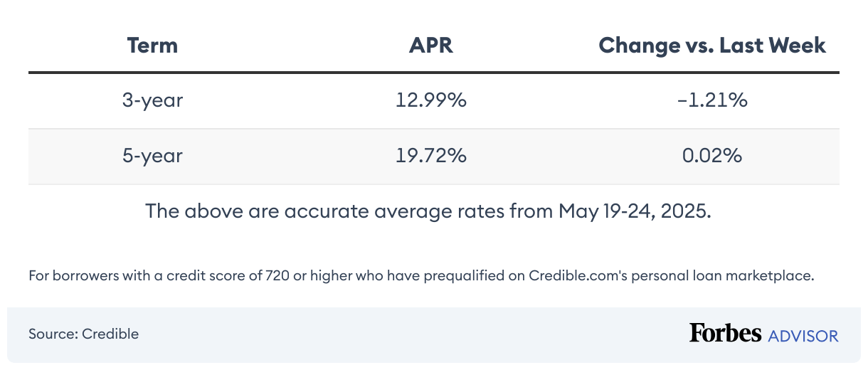Screen dimensions: 868x370
Task: Select the 3-year term cell
Action: (152, 100)
